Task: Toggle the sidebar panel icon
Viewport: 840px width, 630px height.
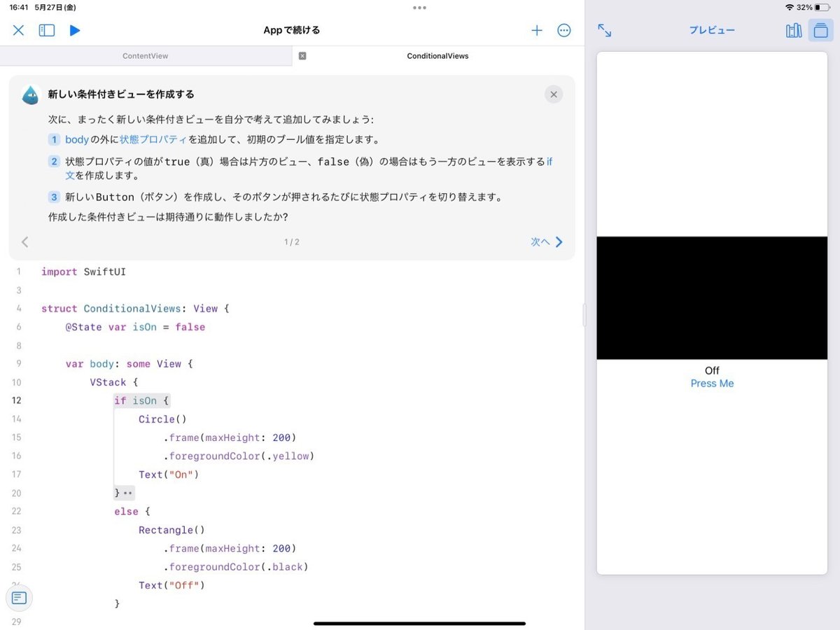Action: (x=47, y=30)
